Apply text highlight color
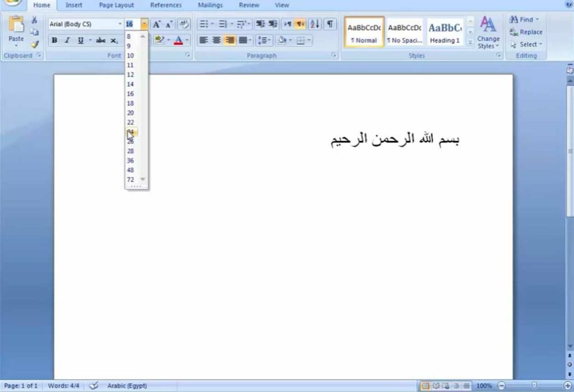 point(159,40)
